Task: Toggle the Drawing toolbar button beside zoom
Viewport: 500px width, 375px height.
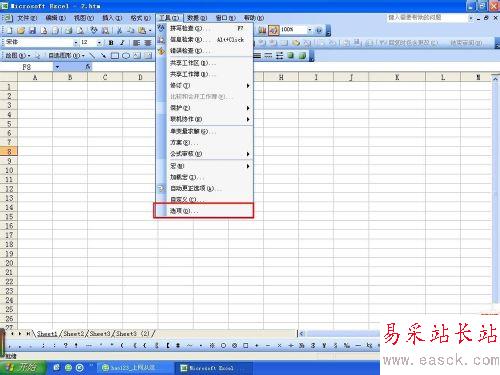Action: tap(274, 31)
